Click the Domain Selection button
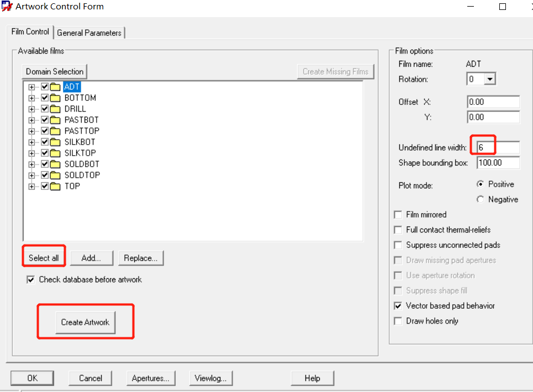533x392 pixels. 54,72
